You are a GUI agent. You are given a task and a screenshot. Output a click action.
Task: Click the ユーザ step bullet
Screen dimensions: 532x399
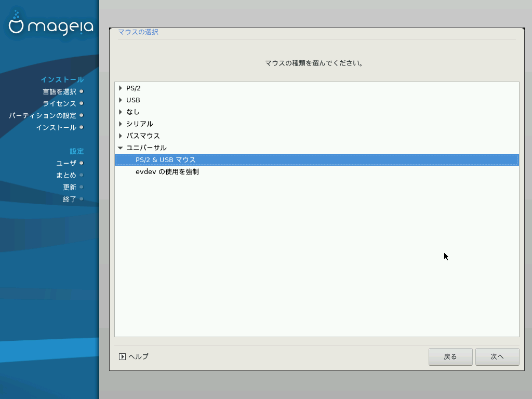click(x=82, y=163)
